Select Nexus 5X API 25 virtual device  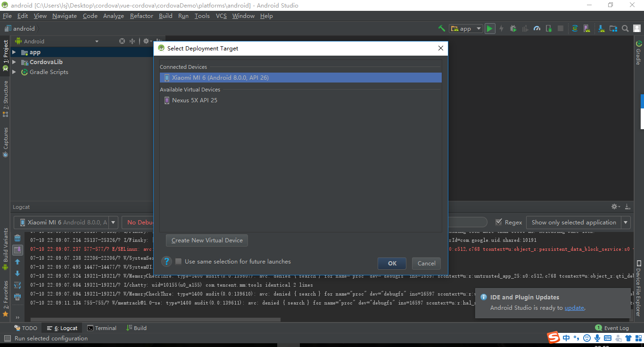coord(194,100)
